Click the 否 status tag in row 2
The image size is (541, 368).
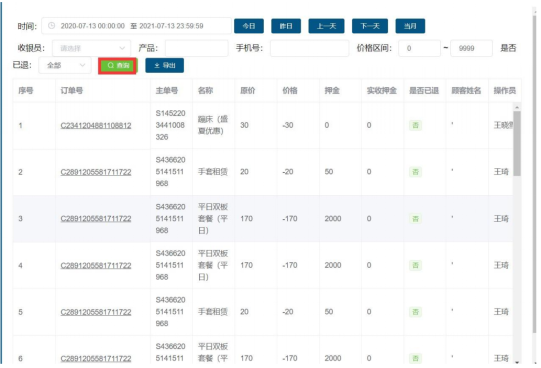415,172
